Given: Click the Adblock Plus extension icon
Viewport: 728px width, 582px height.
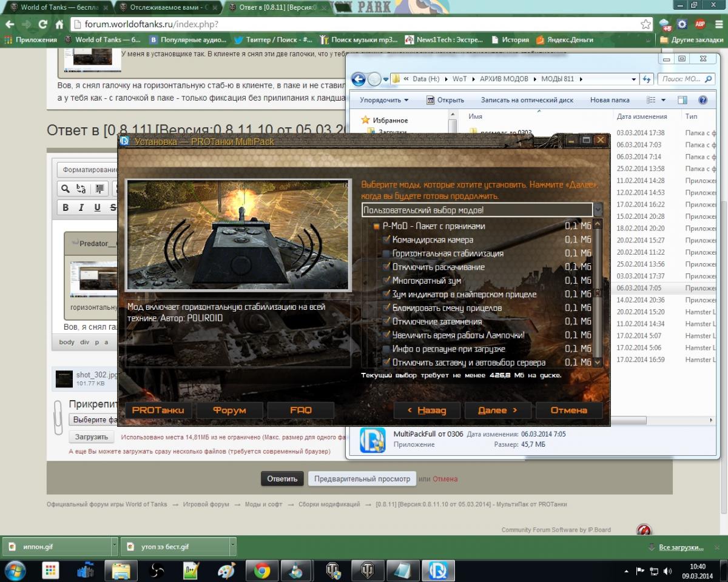Looking at the screenshot, I should pos(699,24).
